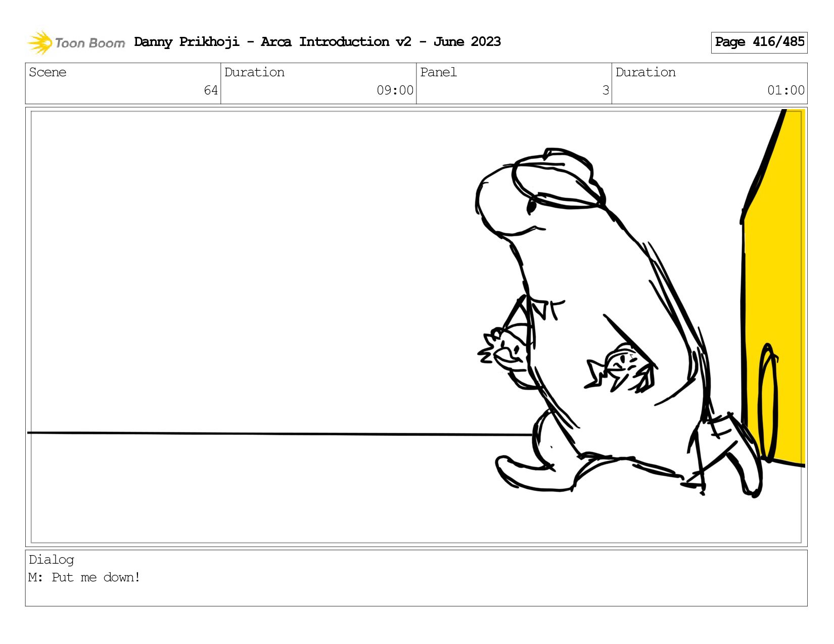Click the Toon Boom logo
Image resolution: width=834 pixels, height=644 pixels.
click(x=76, y=42)
